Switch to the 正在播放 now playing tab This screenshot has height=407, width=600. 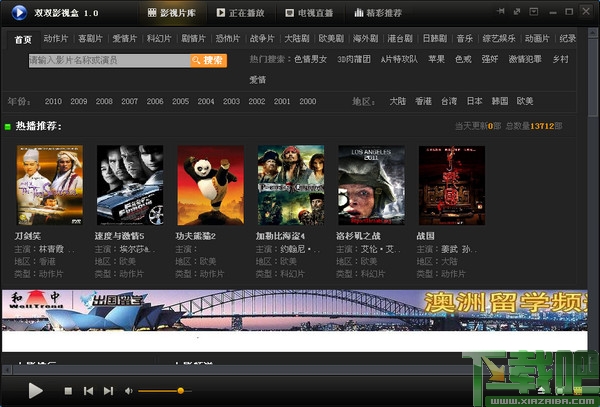240,13
